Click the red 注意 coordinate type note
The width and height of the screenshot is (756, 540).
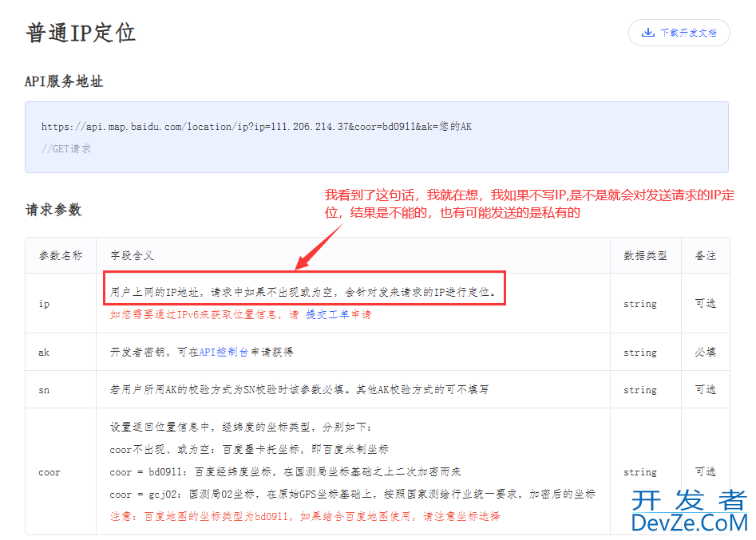click(305, 516)
